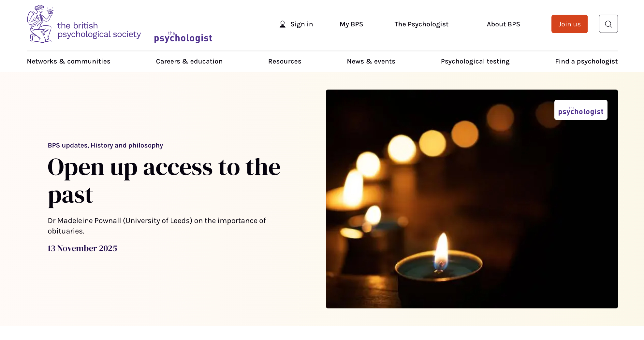Click the candle article image
The height and width of the screenshot is (340, 644).
[472, 199]
